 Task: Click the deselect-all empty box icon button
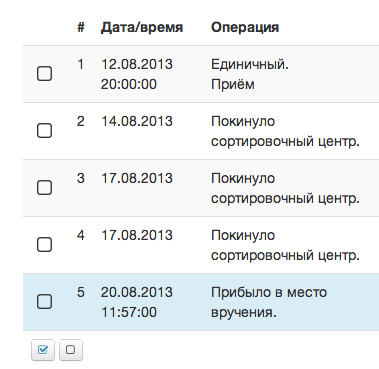(x=71, y=350)
